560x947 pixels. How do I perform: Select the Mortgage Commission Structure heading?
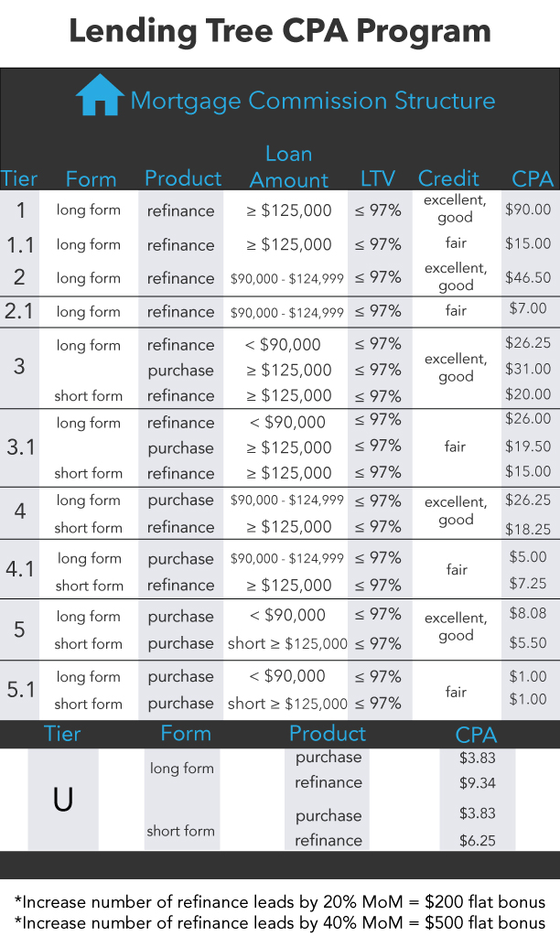tap(312, 100)
